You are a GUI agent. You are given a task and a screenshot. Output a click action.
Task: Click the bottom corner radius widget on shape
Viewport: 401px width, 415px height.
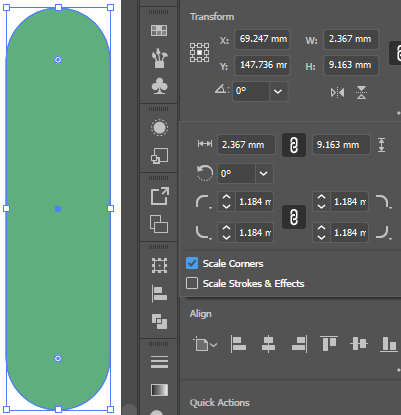[58, 358]
